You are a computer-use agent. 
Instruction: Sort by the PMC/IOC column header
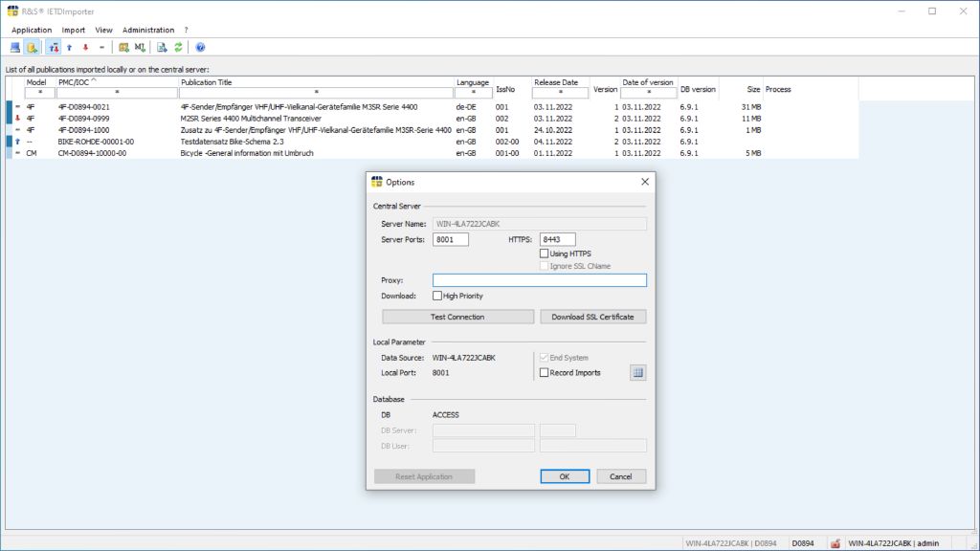[x=74, y=82]
